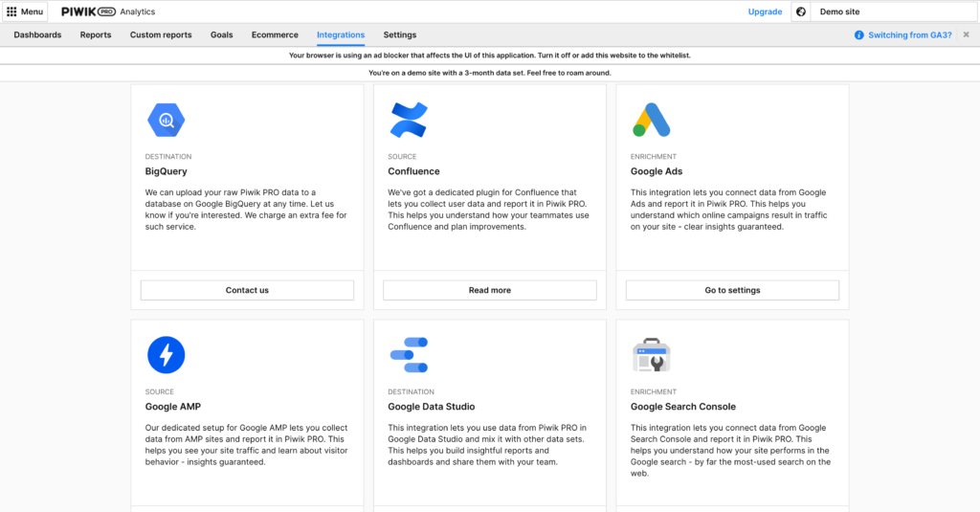Viewport: 980px width, 512px height.
Task: Click the Confluence logo icon
Action: pyautogui.click(x=409, y=120)
